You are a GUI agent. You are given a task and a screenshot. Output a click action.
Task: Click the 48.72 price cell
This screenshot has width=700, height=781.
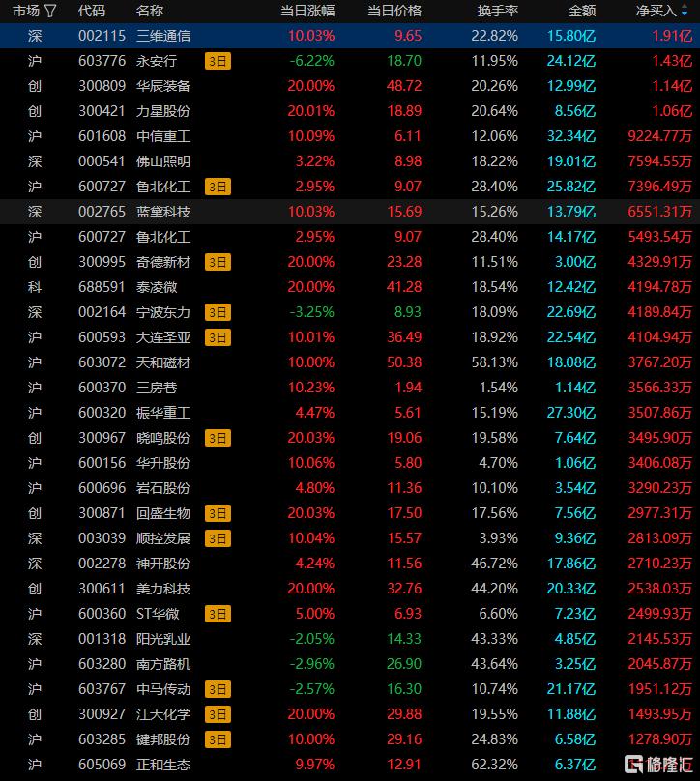click(x=404, y=86)
